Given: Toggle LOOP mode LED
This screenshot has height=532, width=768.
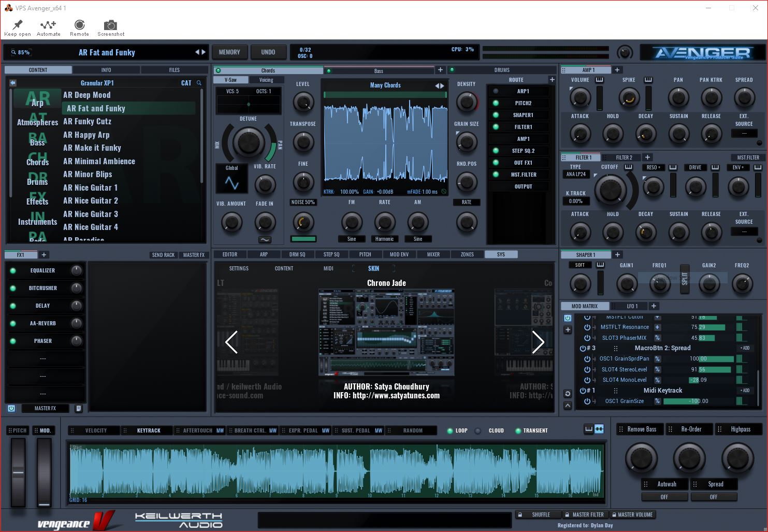Looking at the screenshot, I should pyautogui.click(x=450, y=431).
